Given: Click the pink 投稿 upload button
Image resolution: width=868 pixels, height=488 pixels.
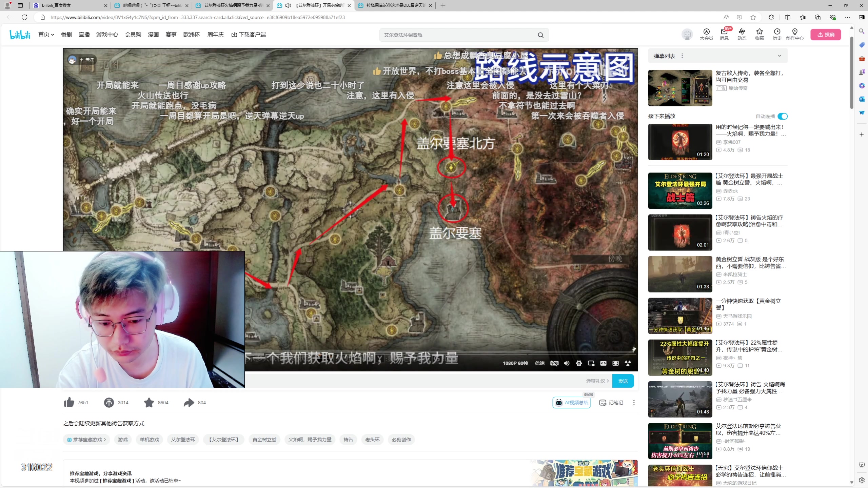Looking at the screenshot, I should coord(825,34).
